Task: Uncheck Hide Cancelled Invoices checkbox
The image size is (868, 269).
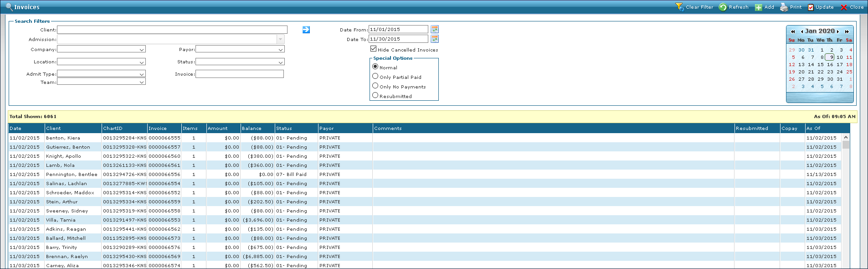Action: [x=374, y=49]
